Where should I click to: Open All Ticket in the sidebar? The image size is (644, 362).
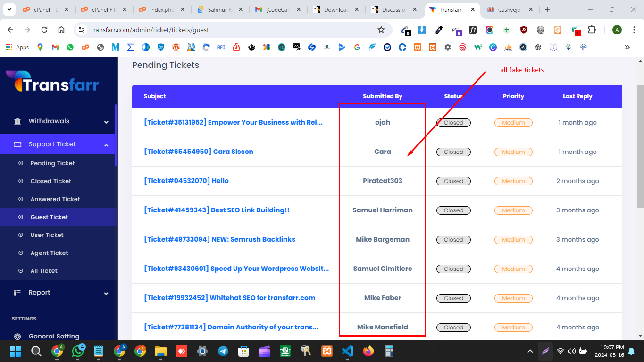tap(44, 271)
